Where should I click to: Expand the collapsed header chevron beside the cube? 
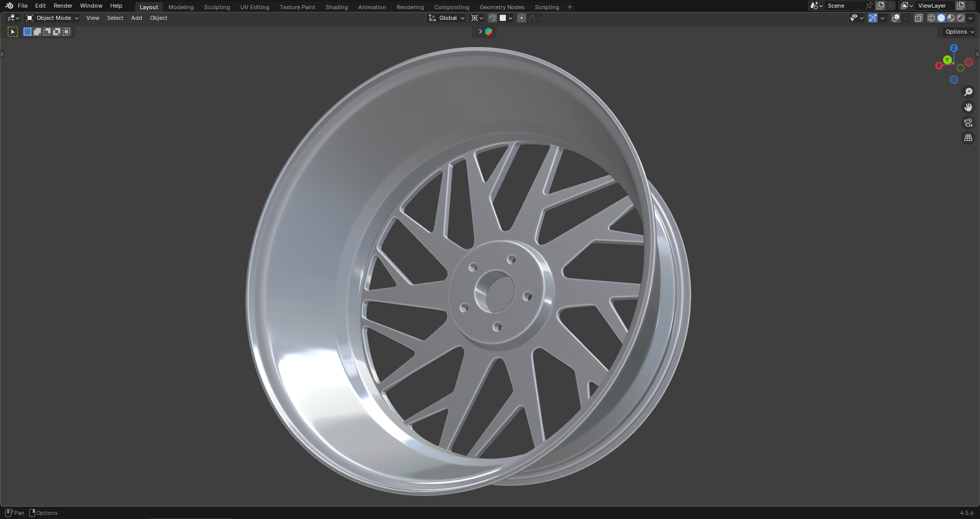click(x=480, y=32)
